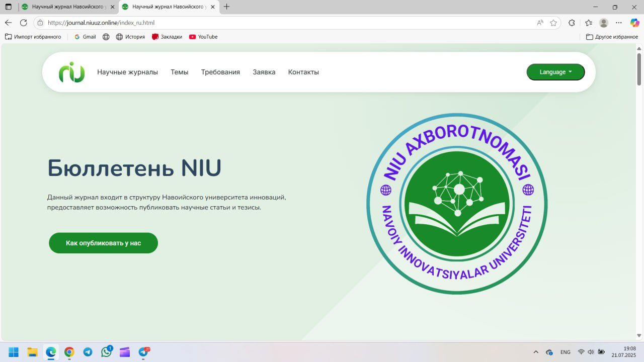The width and height of the screenshot is (644, 362).
Task: Click the NIU logo in site header
Action: click(x=71, y=72)
